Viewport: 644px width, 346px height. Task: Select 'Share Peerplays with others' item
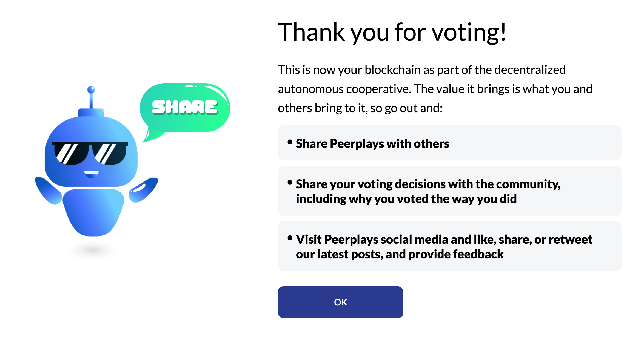click(x=372, y=143)
